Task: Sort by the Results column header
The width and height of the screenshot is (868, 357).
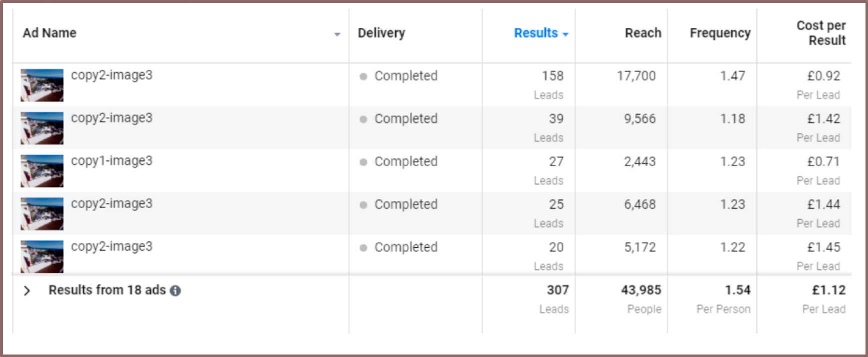Action: (x=535, y=33)
